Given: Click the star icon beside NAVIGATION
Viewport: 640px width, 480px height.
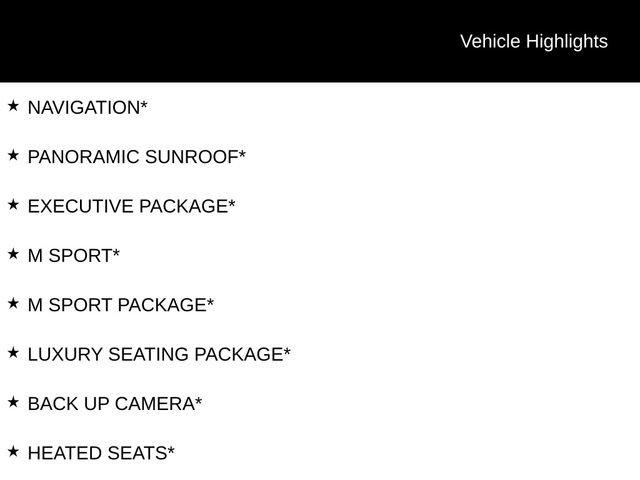Looking at the screenshot, I should (x=13, y=106).
